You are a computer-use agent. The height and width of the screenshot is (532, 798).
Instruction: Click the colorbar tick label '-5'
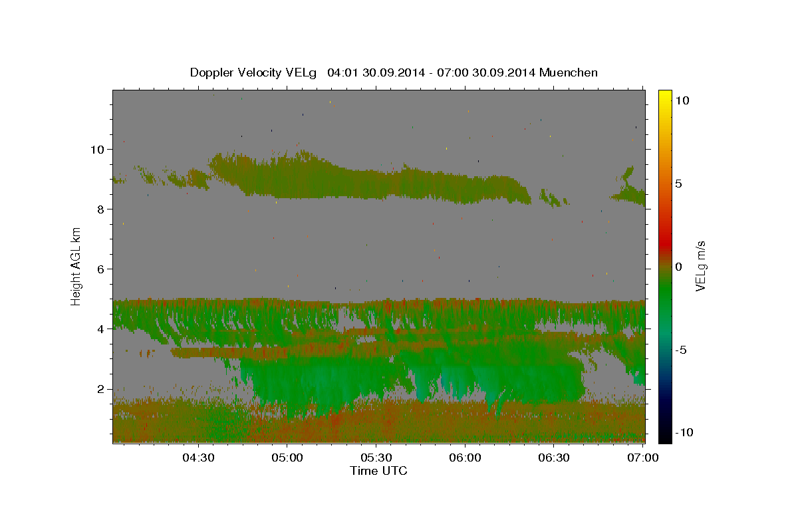(x=682, y=350)
